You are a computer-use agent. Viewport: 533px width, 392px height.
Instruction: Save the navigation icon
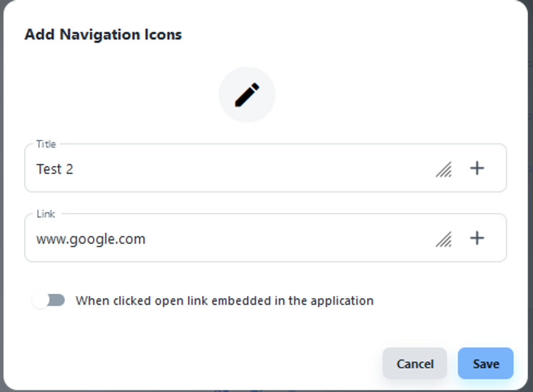485,364
